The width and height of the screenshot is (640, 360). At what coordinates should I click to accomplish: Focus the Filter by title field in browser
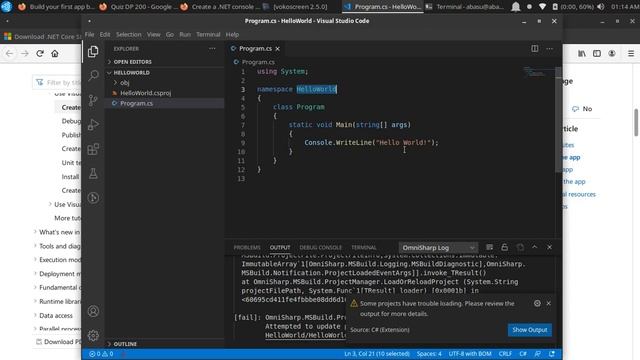pyautogui.click(x=57, y=82)
